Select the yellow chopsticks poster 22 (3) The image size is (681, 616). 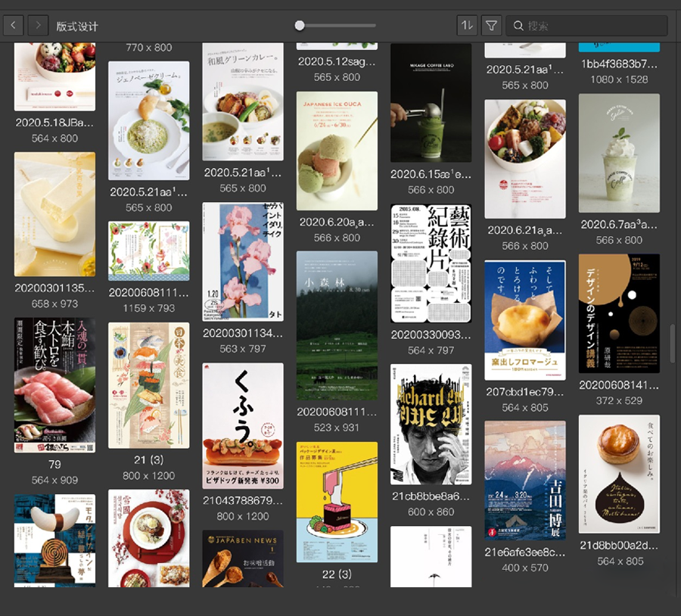coord(337,502)
